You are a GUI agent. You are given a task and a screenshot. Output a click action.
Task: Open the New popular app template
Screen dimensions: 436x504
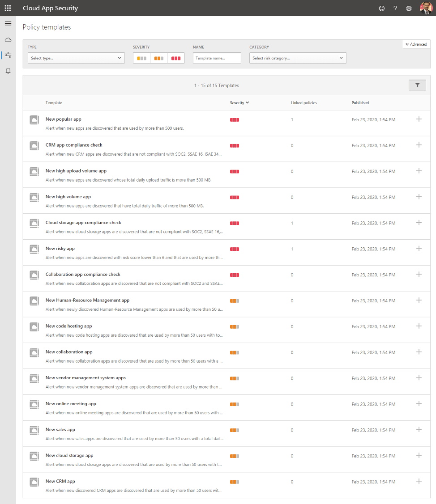click(x=64, y=119)
